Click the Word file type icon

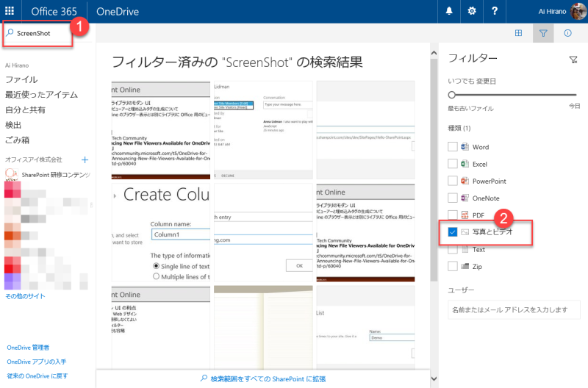tap(465, 146)
